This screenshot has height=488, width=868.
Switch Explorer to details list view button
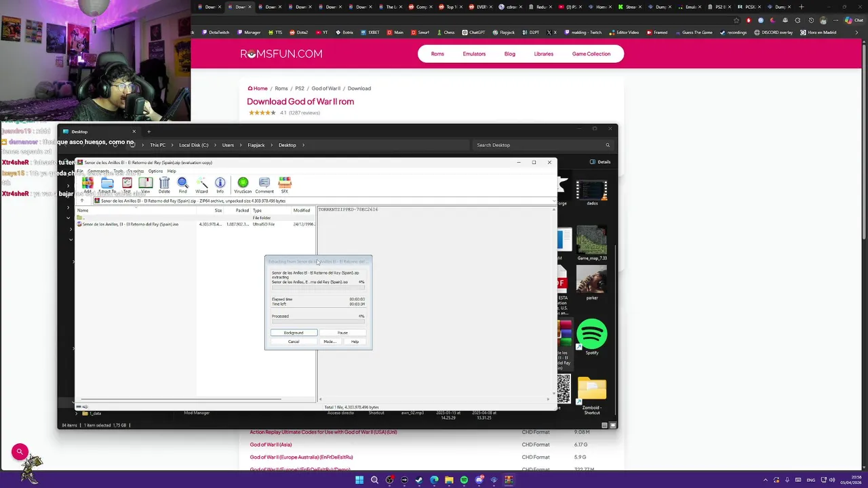coord(604,425)
